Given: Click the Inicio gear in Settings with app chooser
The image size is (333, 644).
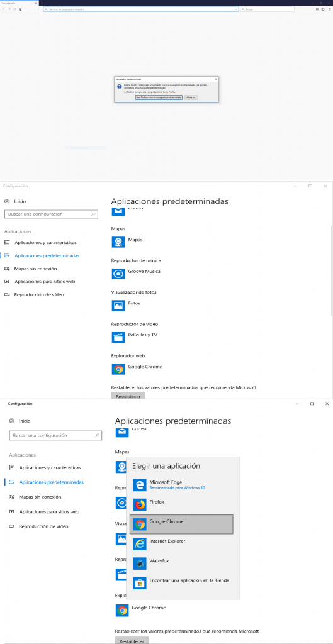Looking at the screenshot, I should point(11,421).
